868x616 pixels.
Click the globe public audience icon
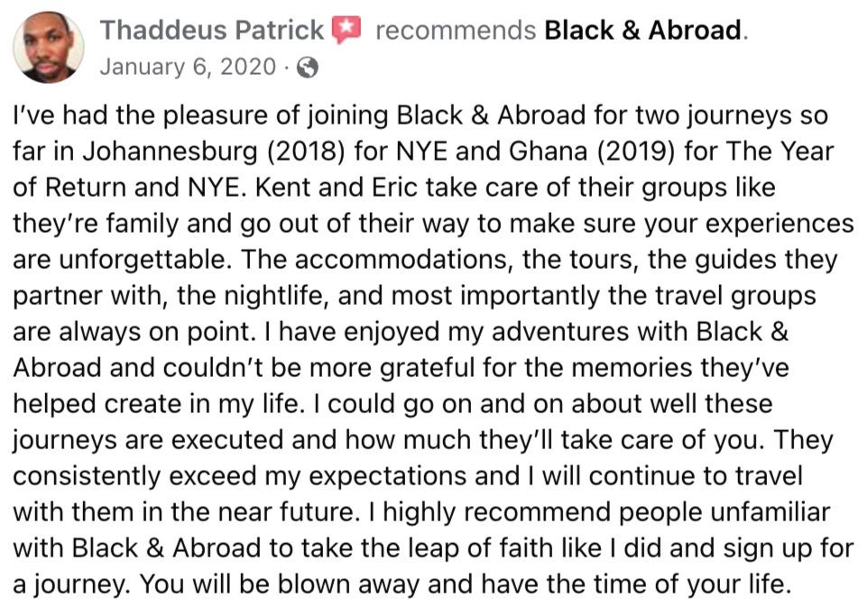point(308,68)
